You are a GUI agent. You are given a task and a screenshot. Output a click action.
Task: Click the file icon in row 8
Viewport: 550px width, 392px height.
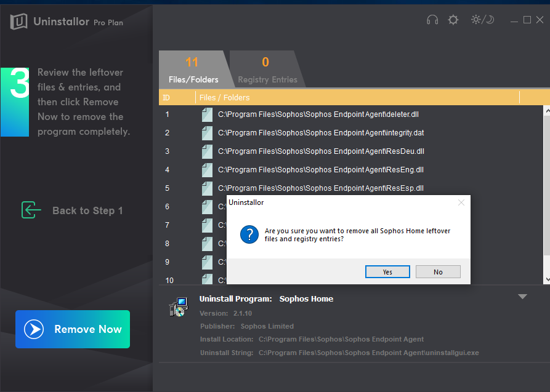coord(207,244)
